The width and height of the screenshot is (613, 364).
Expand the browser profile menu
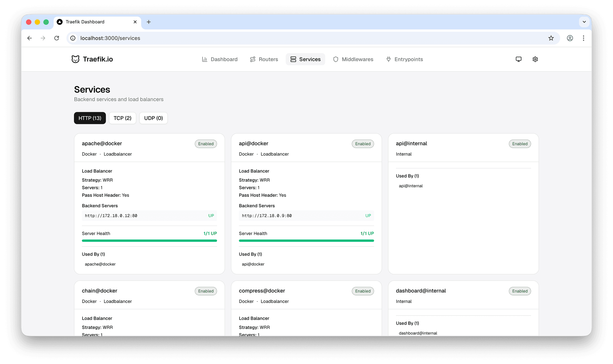(570, 38)
